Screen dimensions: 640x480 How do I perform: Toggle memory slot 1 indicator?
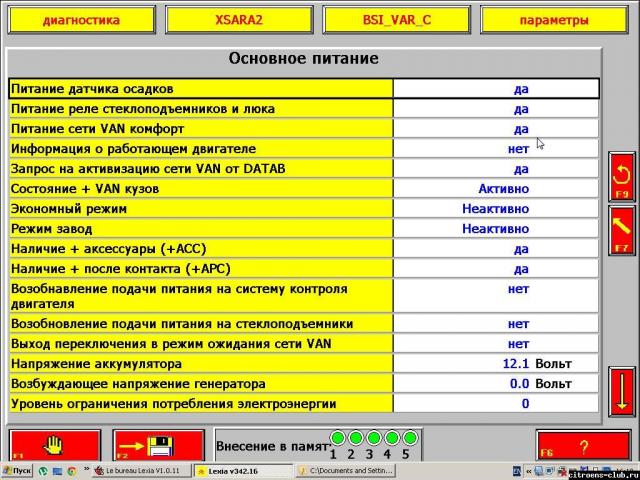click(337, 438)
